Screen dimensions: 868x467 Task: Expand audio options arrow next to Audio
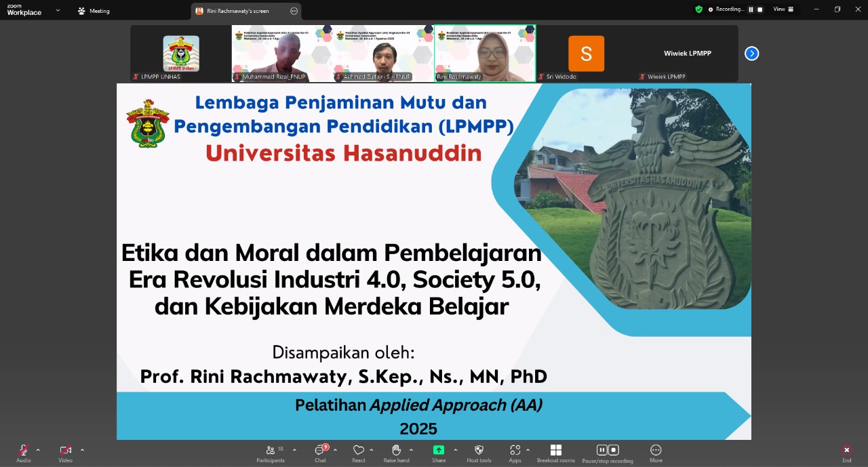click(x=38, y=450)
